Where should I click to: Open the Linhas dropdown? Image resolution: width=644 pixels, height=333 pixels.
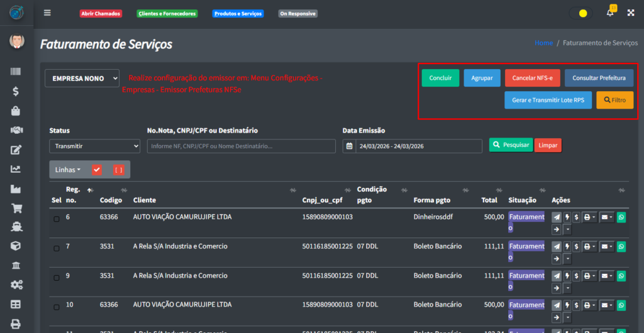point(67,170)
